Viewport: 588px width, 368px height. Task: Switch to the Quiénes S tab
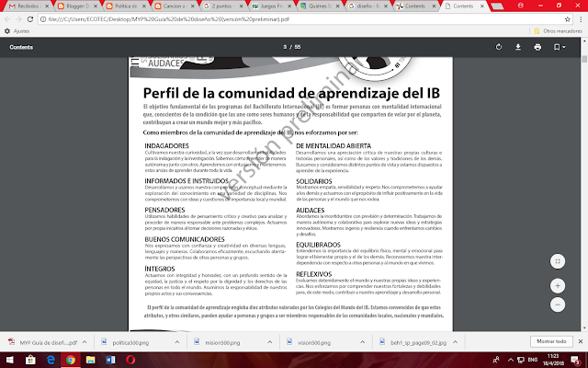(x=319, y=6)
